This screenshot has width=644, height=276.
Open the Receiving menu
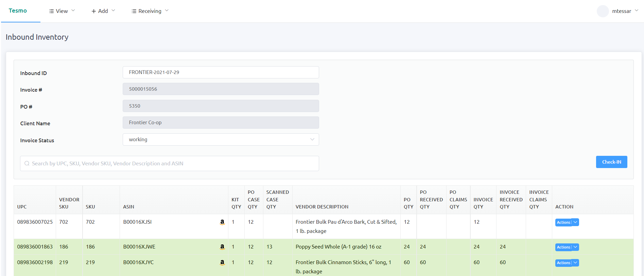tap(150, 11)
